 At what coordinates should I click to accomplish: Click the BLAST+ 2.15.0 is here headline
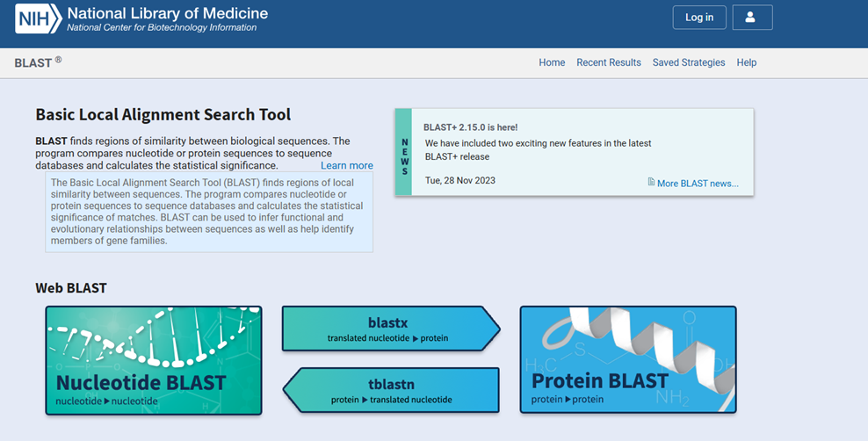click(471, 127)
